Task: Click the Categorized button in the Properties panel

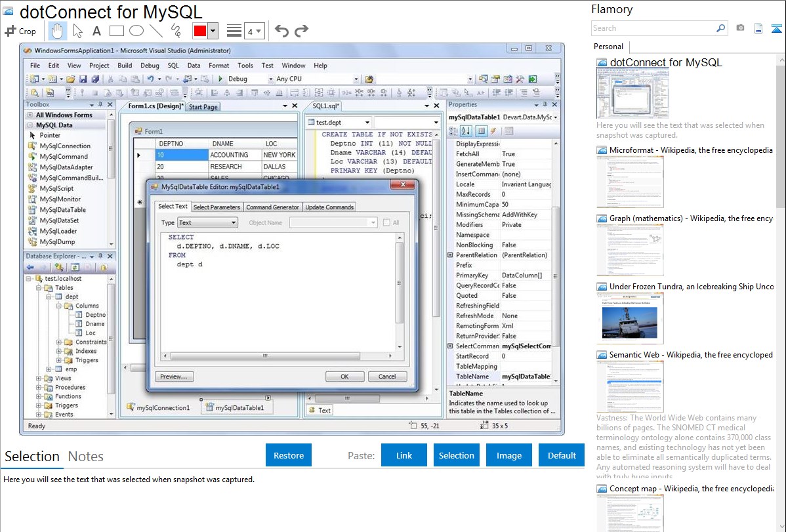Action: (453, 131)
